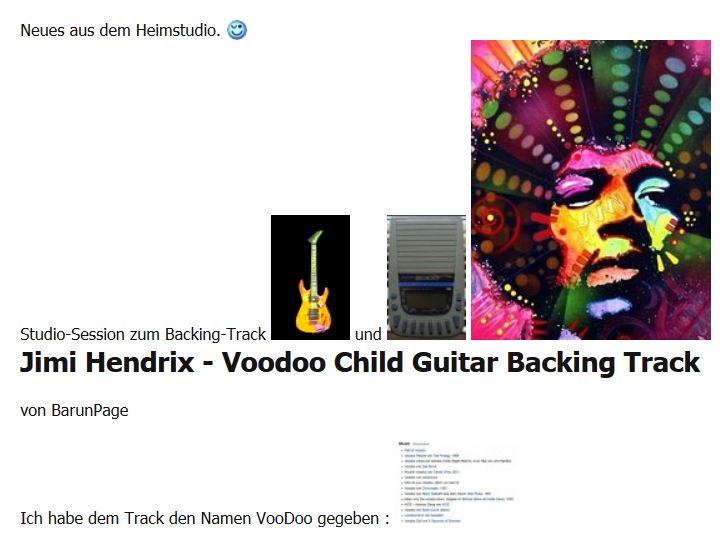Click the Jimi Hendrix Voodoo Child heading
The image size is (723, 540).
pyautogui.click(x=360, y=362)
